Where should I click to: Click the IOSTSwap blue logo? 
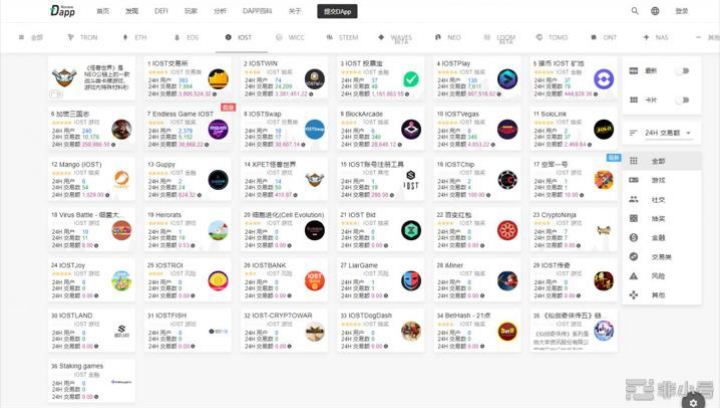pos(315,129)
